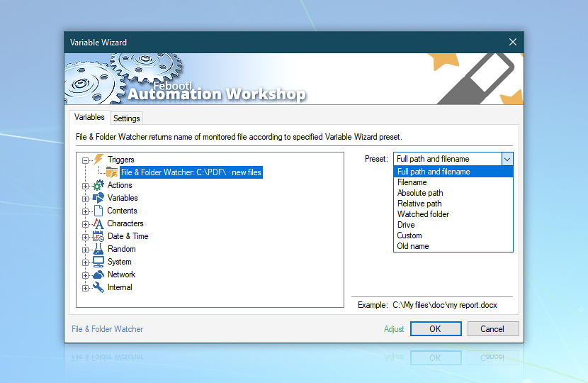Screen dimensions: 588x383
Task: Switch to the Variables tab
Action: (89, 117)
